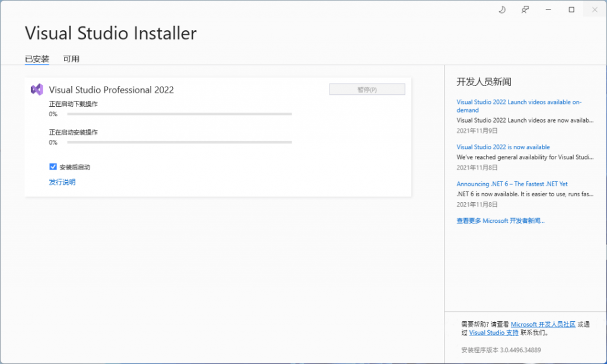607x364 pixels.
Task: Click the 开发人员新闻 heading
Action: pos(484,82)
